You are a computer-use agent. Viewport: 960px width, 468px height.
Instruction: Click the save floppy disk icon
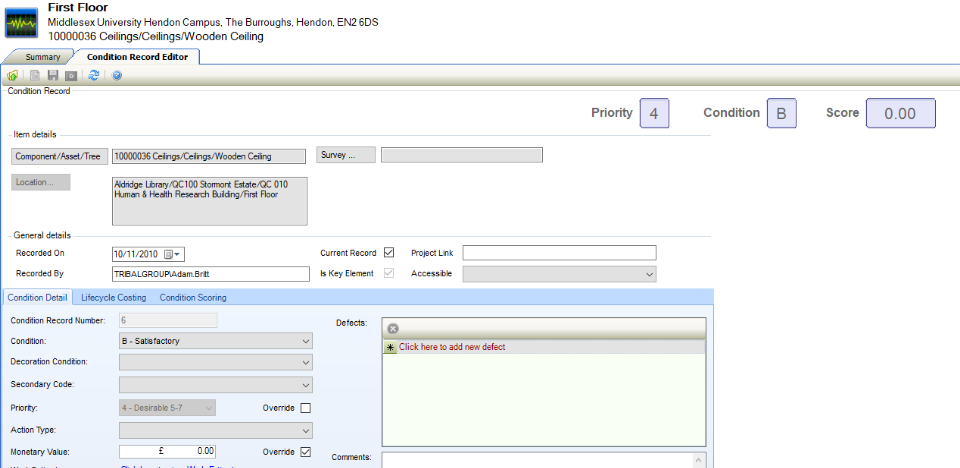(53, 75)
